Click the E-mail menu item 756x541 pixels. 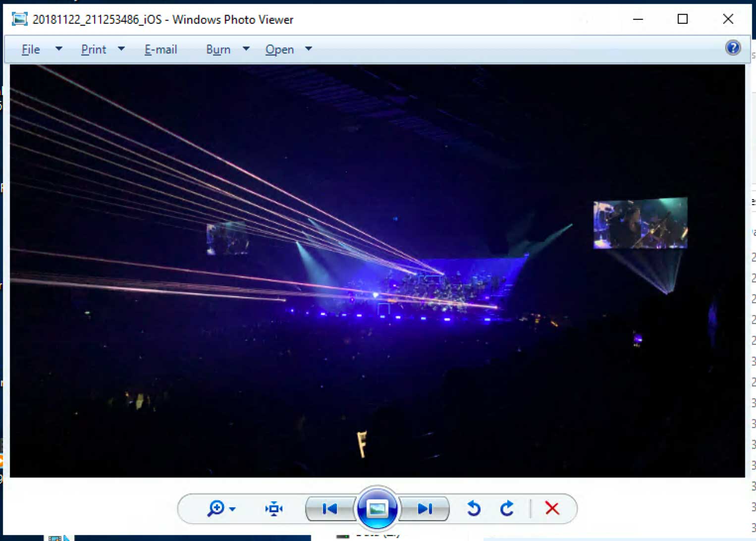point(161,50)
